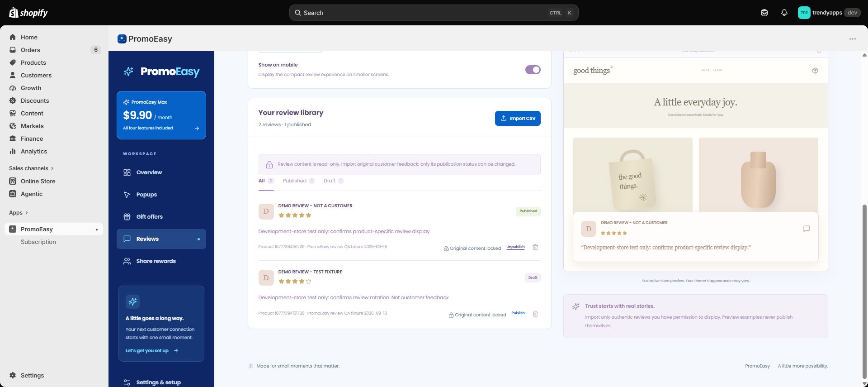868x387 pixels.
Task: Click the package icon in the store preview header
Action: [x=815, y=71]
